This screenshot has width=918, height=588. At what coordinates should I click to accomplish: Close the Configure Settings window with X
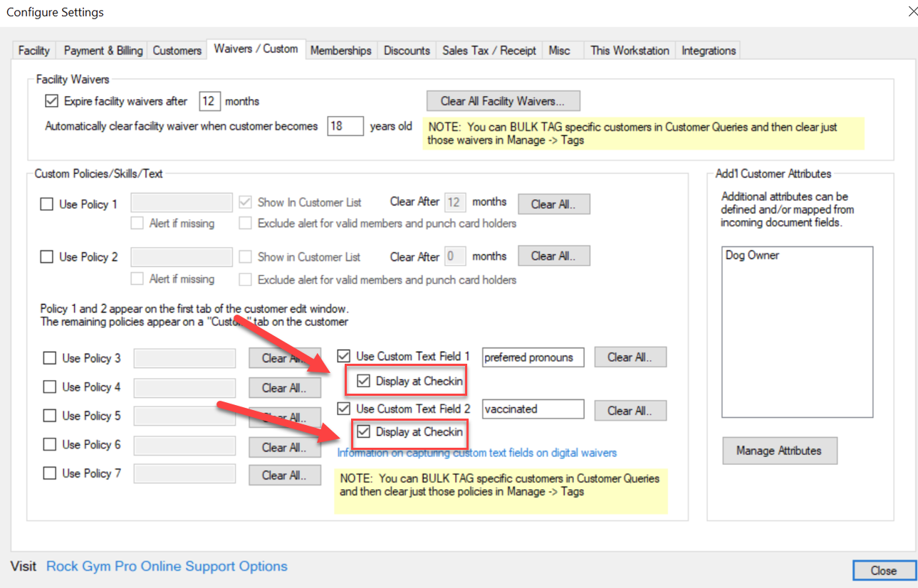[x=913, y=11]
